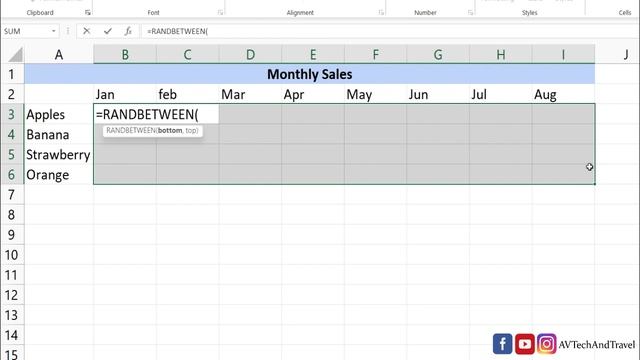Open the Instagram icon link
The height and width of the screenshot is (360, 640).
point(547,344)
